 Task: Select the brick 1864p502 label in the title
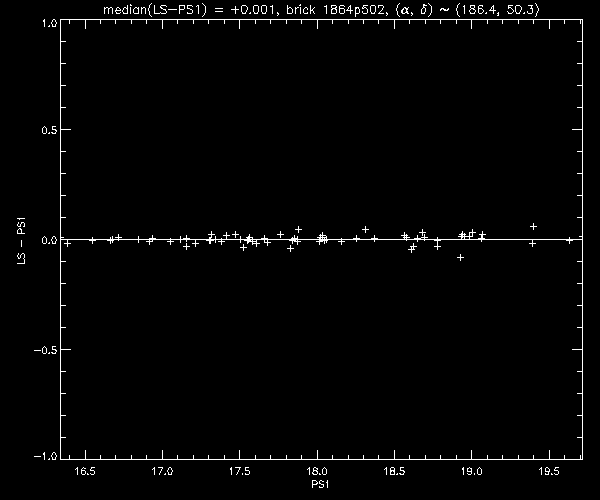(335, 9)
